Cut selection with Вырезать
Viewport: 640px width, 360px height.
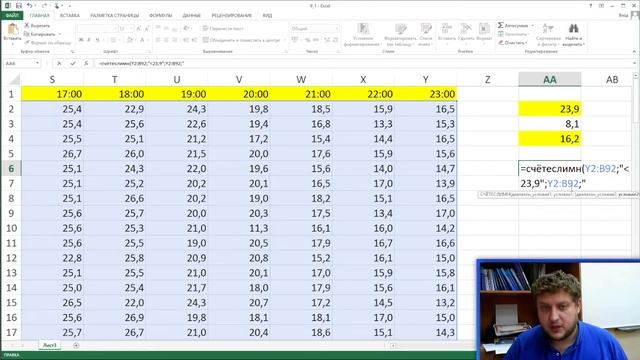(x=37, y=26)
